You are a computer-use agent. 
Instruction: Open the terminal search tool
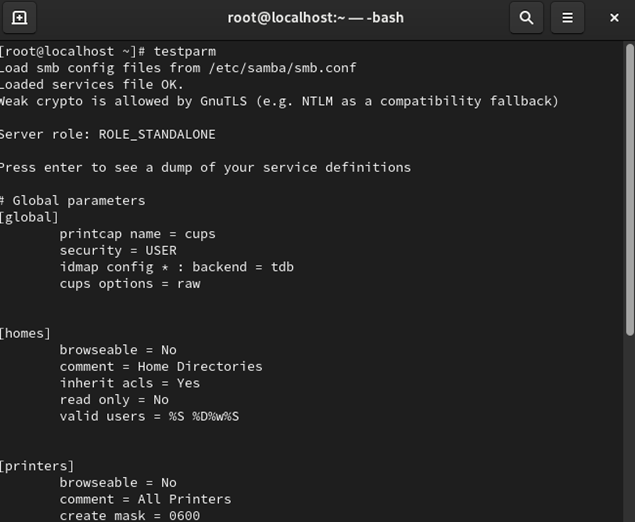coord(525,18)
